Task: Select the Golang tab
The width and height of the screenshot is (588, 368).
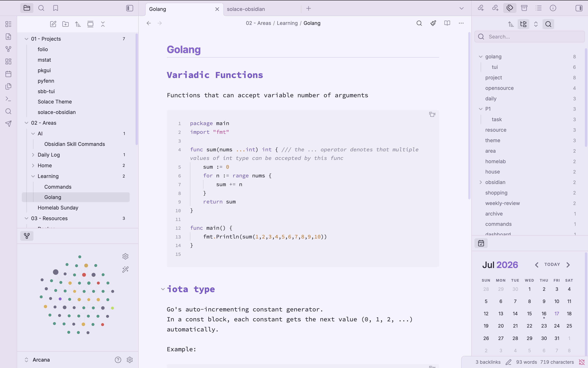Action: point(157,9)
